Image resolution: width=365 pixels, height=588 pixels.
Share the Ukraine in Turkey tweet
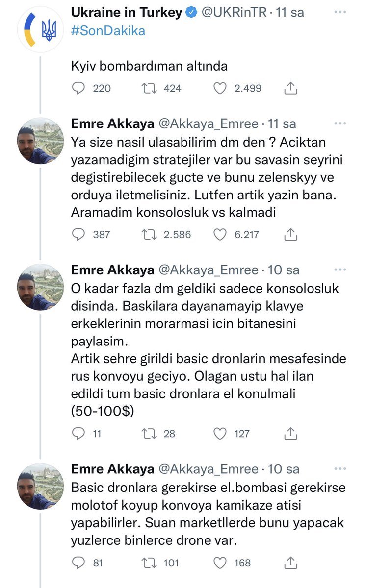(x=291, y=88)
